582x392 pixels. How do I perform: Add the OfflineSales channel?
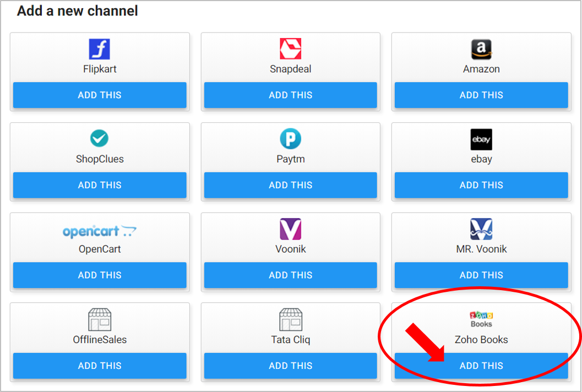tap(100, 366)
